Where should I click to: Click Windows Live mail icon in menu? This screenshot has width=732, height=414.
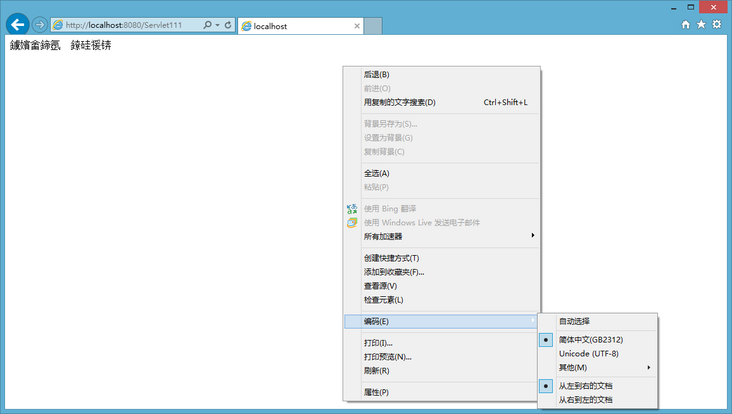[352, 223]
